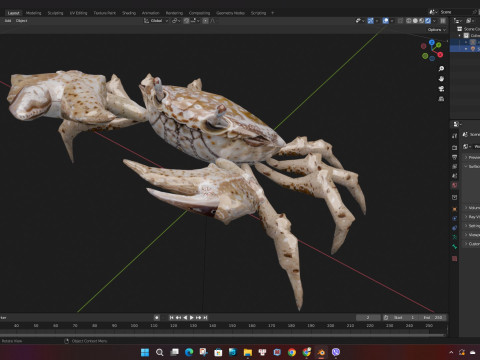The width and height of the screenshot is (480, 360).
Task: Click the green Y axis on navigation gizmo
Action: click(x=439, y=45)
